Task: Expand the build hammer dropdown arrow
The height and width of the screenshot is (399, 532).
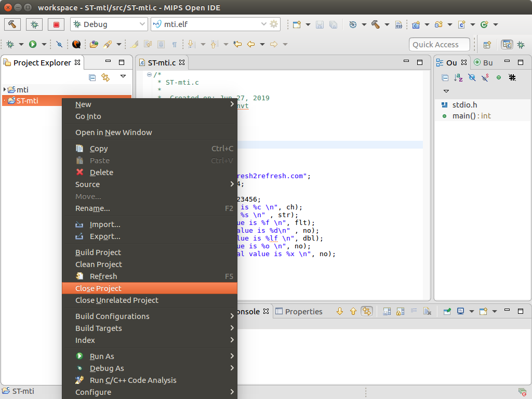Action: [x=387, y=24]
